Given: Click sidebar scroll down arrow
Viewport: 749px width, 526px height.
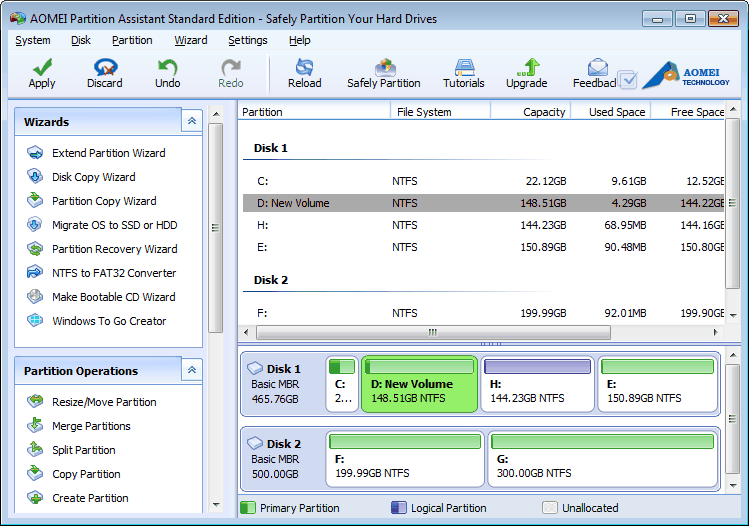Looking at the screenshot, I should [216, 505].
